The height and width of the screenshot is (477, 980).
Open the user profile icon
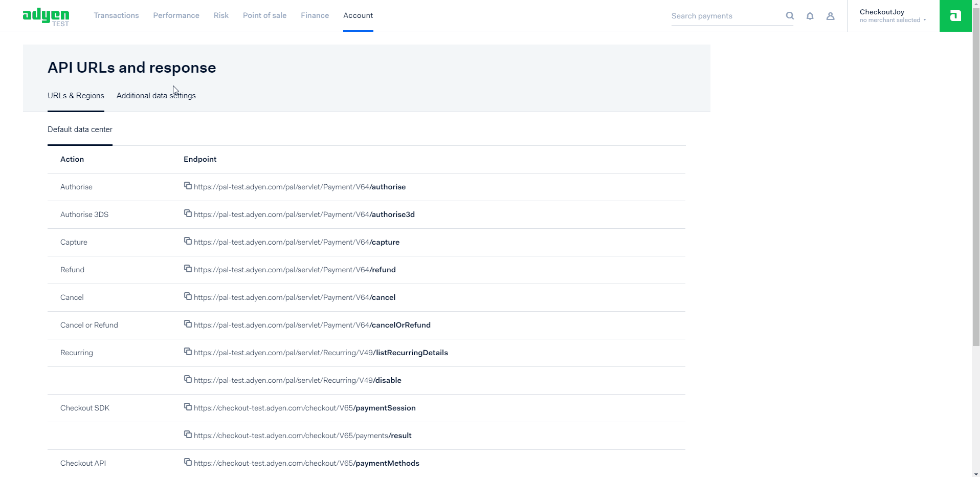pyautogui.click(x=831, y=16)
